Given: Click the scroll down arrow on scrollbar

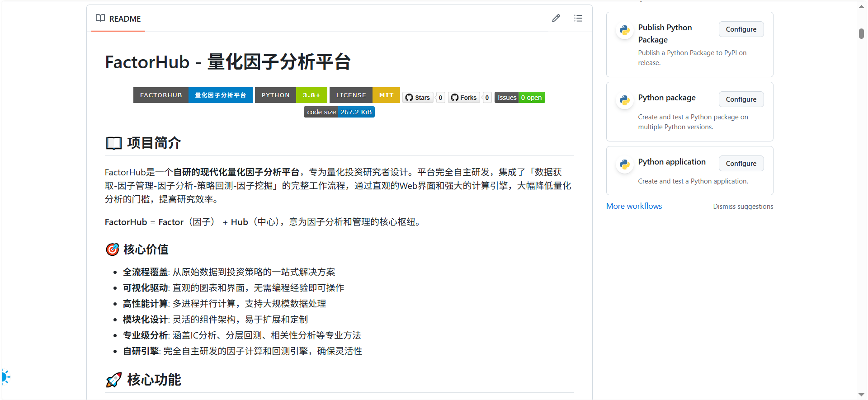Looking at the screenshot, I should tap(861, 395).
